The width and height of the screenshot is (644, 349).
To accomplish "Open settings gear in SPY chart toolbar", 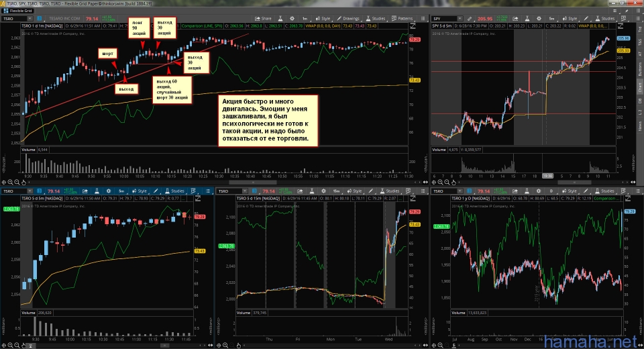I will point(539,19).
